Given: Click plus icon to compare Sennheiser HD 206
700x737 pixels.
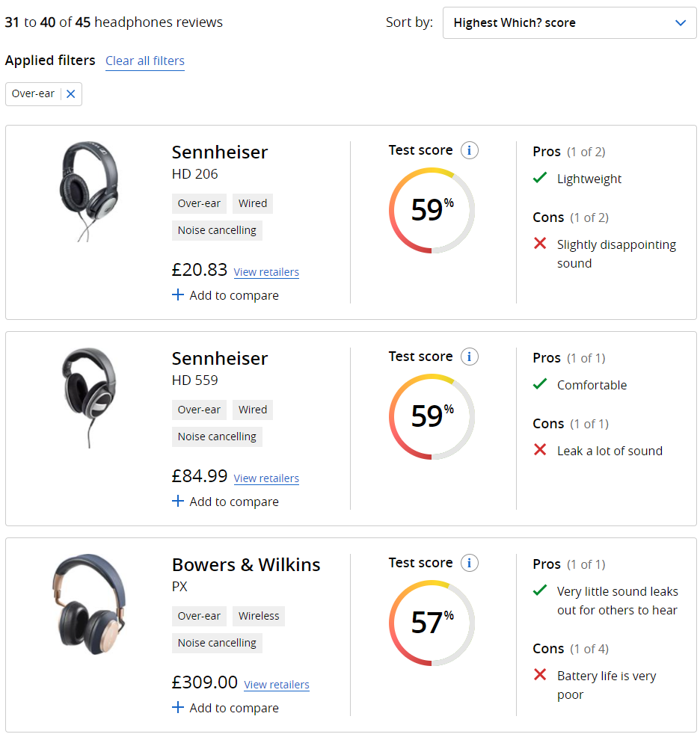Looking at the screenshot, I should click(x=178, y=295).
